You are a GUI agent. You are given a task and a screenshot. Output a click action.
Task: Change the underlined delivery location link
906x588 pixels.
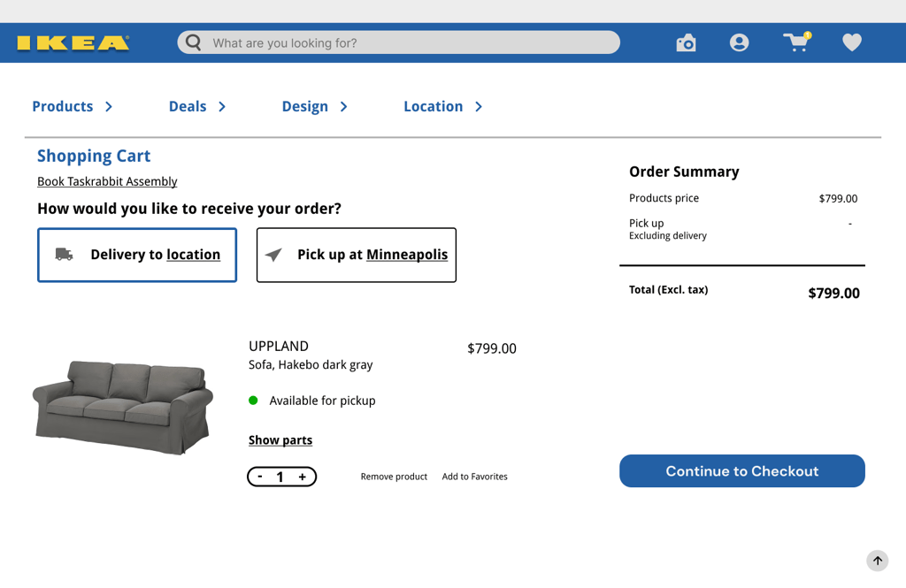tap(193, 255)
